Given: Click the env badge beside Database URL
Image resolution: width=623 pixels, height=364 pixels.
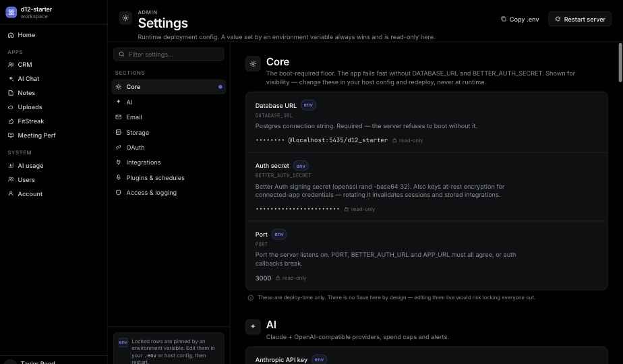Looking at the screenshot, I should point(308,105).
